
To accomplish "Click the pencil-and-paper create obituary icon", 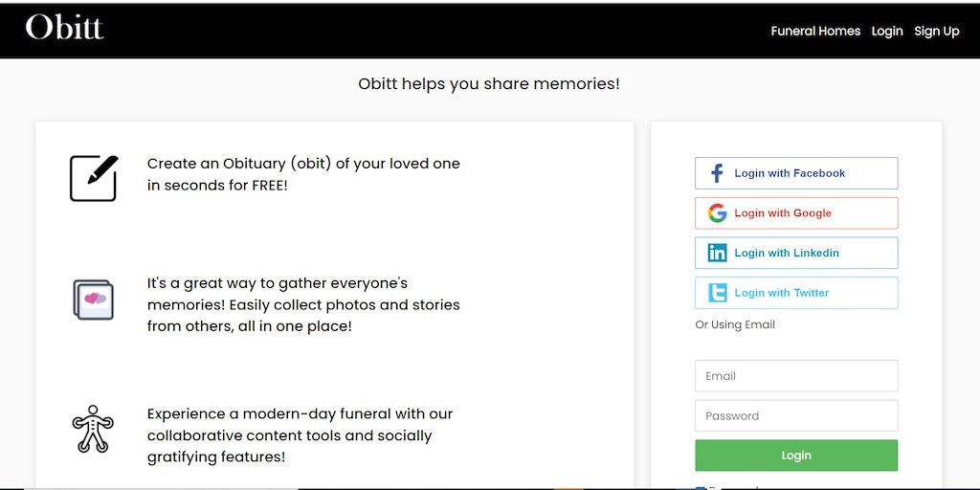I will [x=94, y=177].
